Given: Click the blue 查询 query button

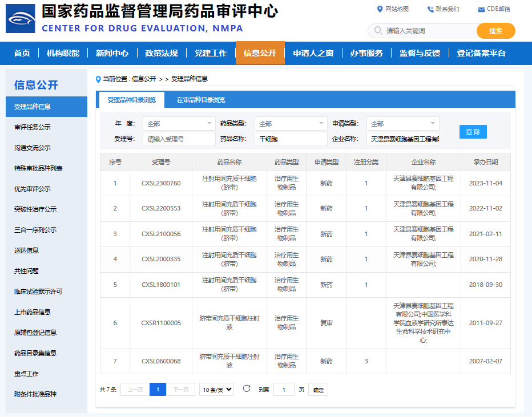Looking at the screenshot, I should coord(473,132).
